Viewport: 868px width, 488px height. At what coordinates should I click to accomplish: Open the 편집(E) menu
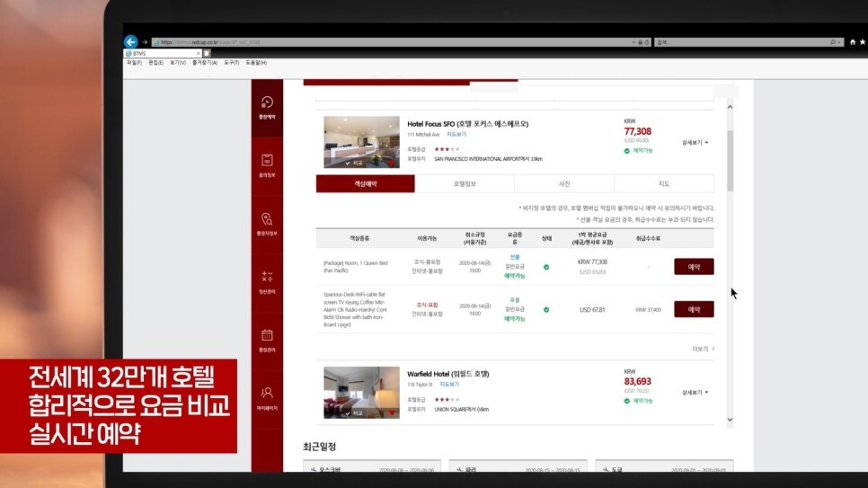pyautogui.click(x=155, y=63)
